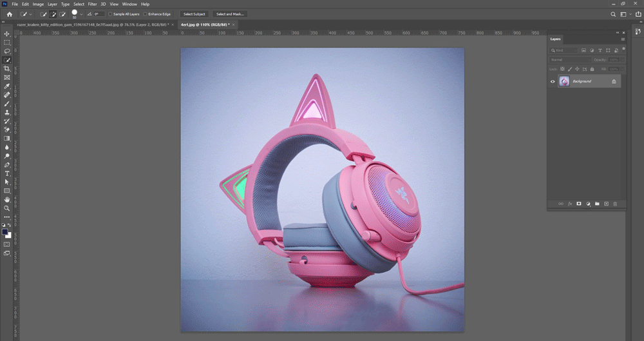Toggle filter for pixel layers
This screenshot has width=644, height=341.
pyautogui.click(x=583, y=50)
